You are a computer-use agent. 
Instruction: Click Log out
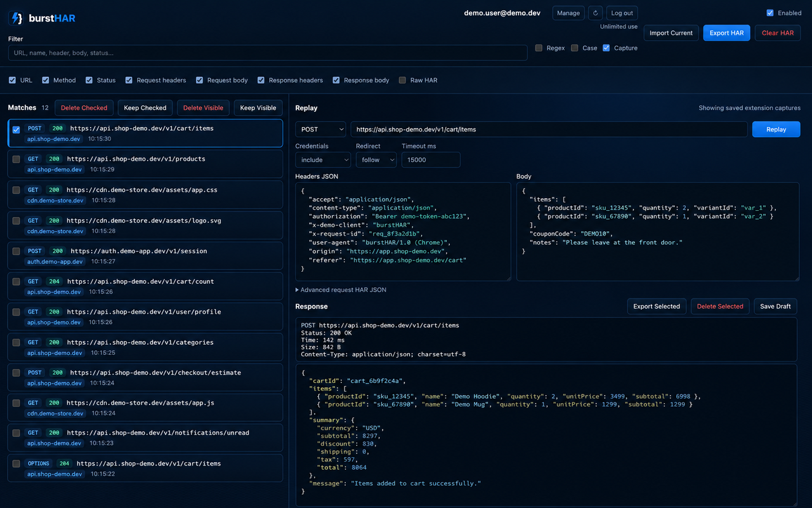pyautogui.click(x=622, y=13)
